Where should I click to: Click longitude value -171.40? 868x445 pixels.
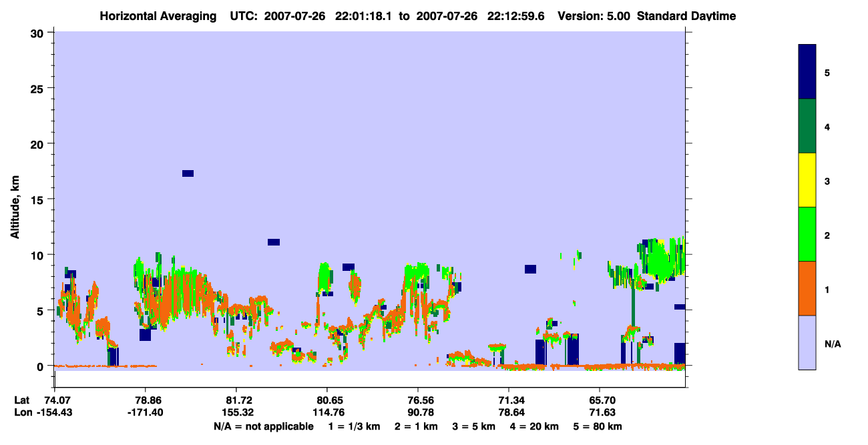pos(146,412)
